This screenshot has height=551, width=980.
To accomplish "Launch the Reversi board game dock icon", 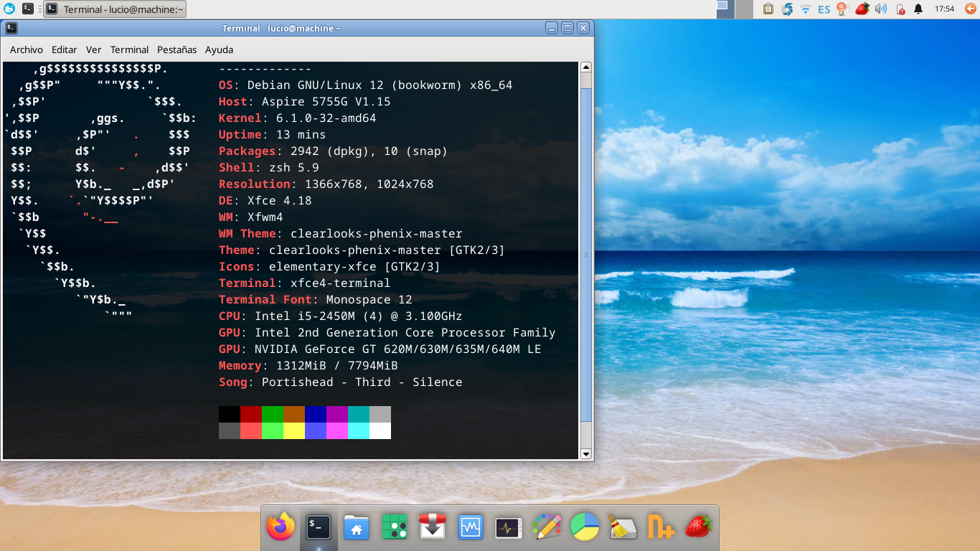I will [x=395, y=528].
